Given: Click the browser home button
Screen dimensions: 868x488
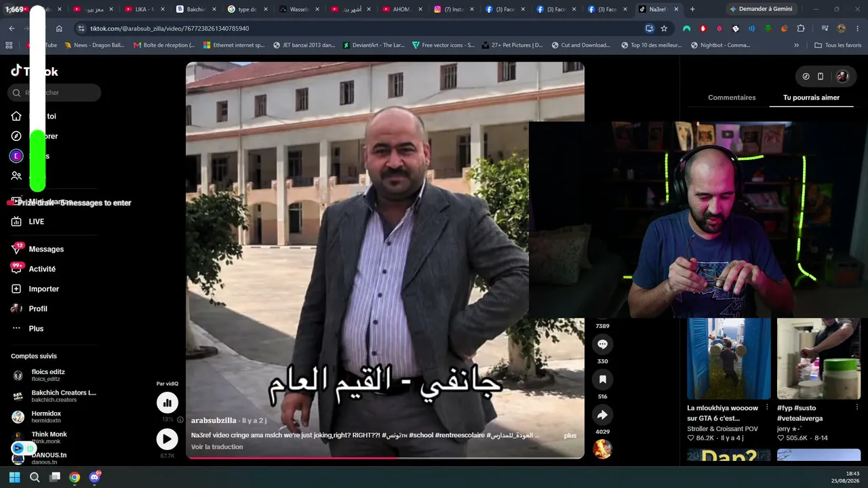Looking at the screenshot, I should click(x=59, y=28).
